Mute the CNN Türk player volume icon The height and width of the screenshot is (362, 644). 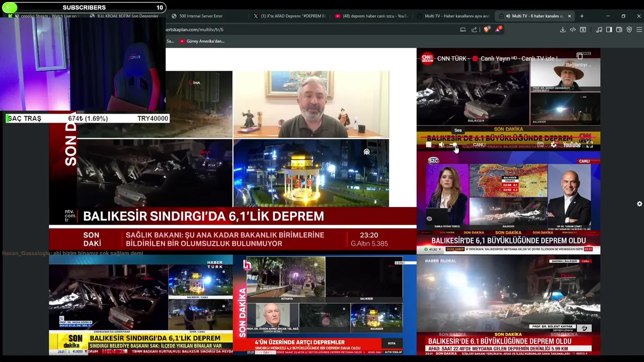tap(441, 145)
